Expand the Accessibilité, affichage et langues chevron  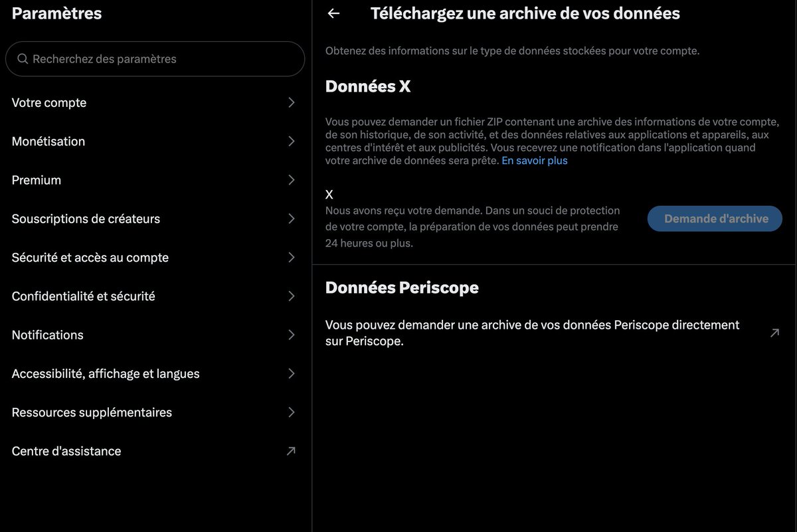[291, 374]
